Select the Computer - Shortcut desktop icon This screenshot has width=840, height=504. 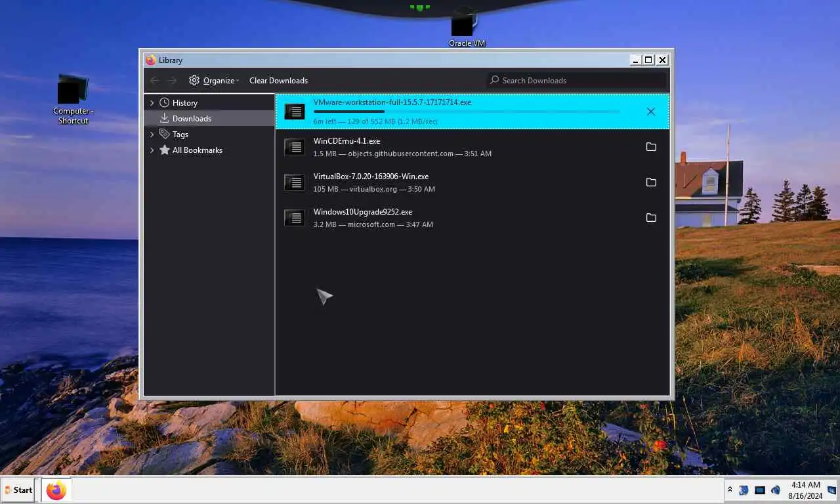point(73,100)
